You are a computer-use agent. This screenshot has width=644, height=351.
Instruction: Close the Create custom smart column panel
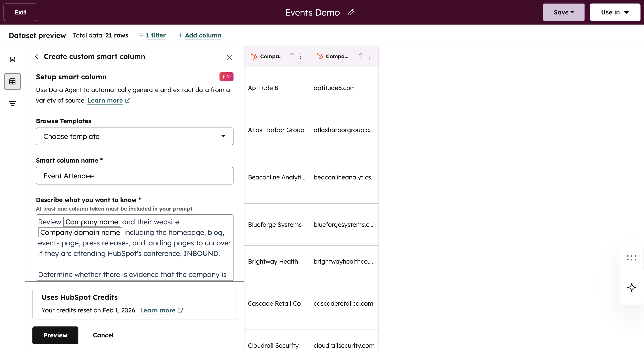pos(229,57)
